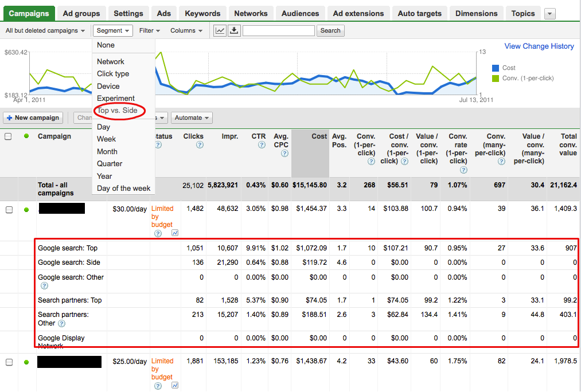Open help for Conv. (1-per-click) column
This screenshot has width=581, height=392.
pos(371,162)
